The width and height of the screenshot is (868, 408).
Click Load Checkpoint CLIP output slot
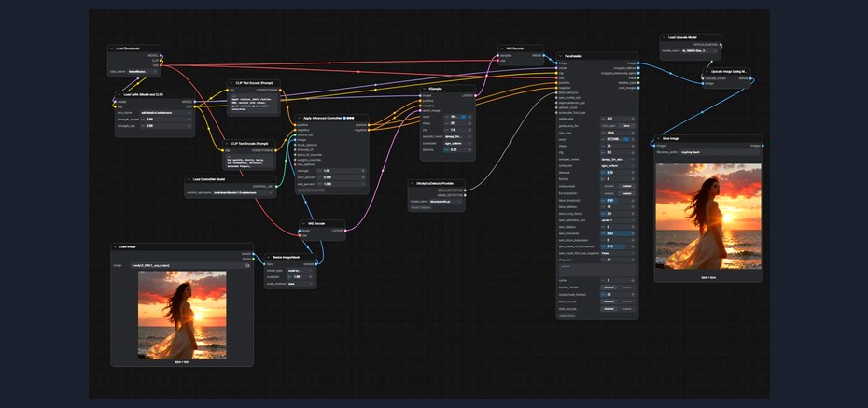(161, 61)
